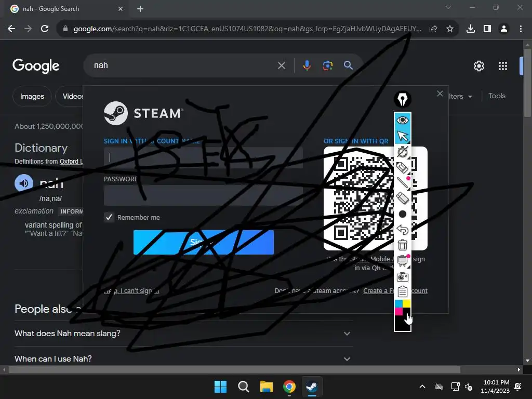This screenshot has width=532, height=399.
Task: Click the Google logo
Action: [x=36, y=66]
